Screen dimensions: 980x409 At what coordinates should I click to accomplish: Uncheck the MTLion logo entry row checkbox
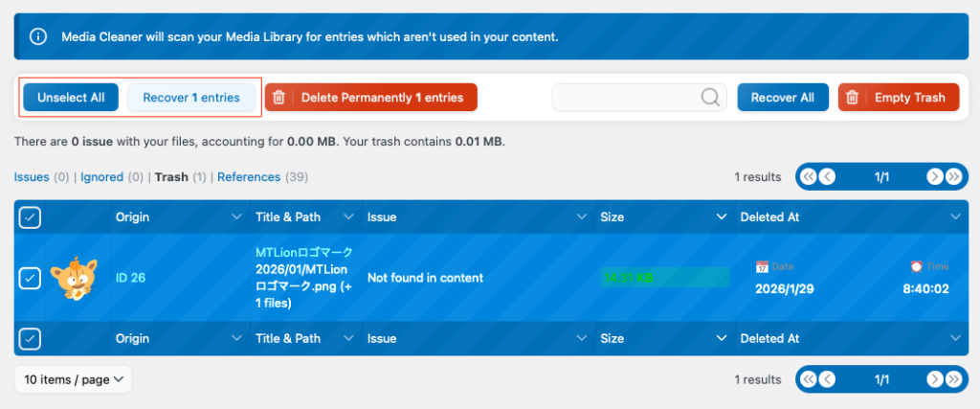30,278
